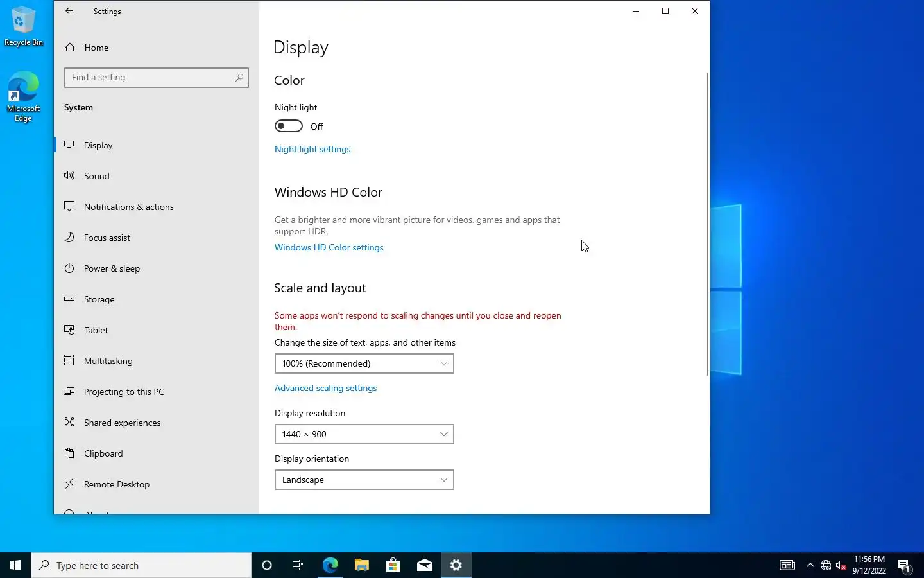924x578 pixels.
Task: Click the back arrow in Settings
Action: point(69,11)
